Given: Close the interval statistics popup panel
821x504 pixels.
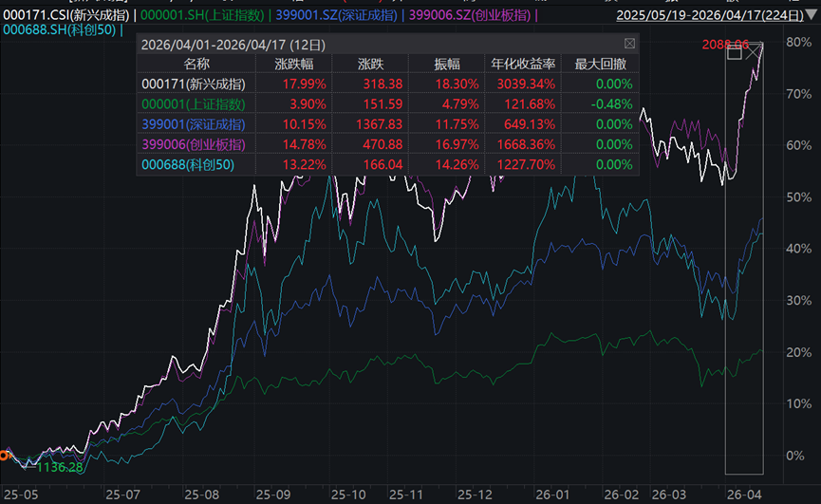Looking at the screenshot, I should click(x=630, y=44).
